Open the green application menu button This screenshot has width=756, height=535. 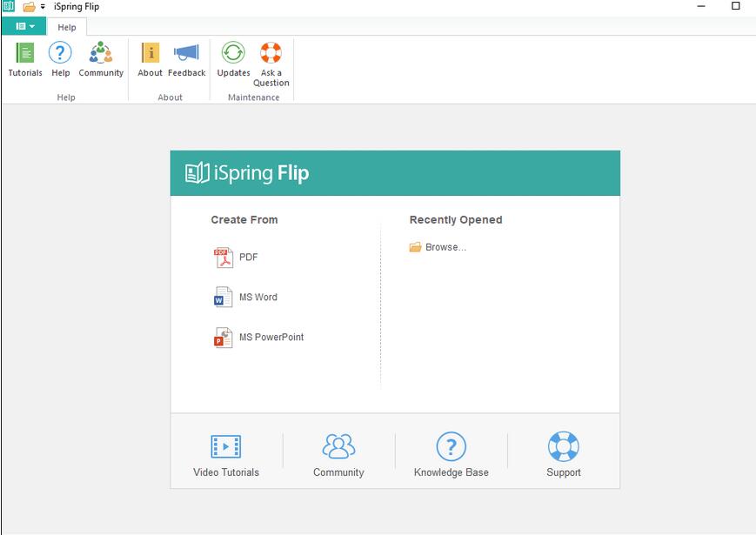(x=24, y=26)
